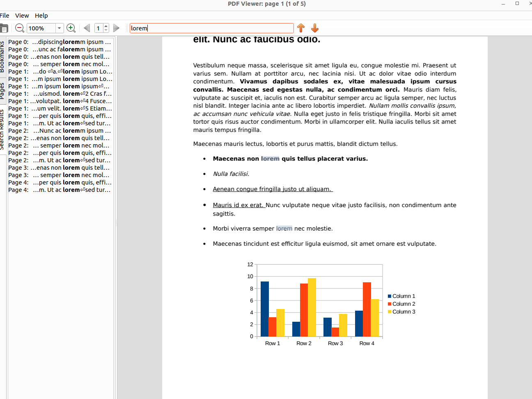
Task: Open the Help menu
Action: [x=41, y=16]
